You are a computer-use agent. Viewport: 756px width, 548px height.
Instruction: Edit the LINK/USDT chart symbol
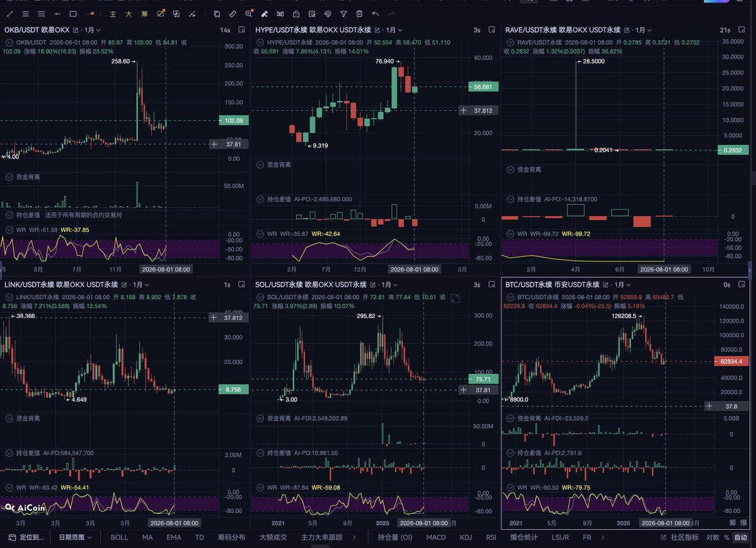[123, 285]
